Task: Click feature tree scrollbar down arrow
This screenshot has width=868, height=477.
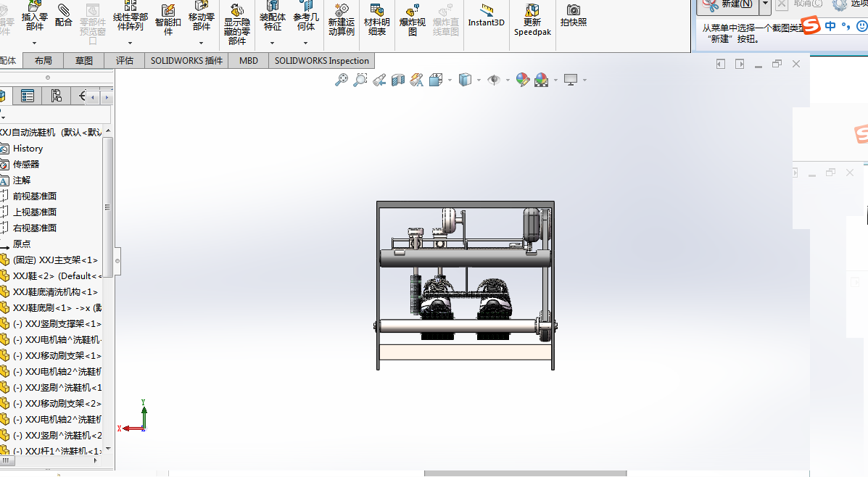Action: click(x=108, y=449)
